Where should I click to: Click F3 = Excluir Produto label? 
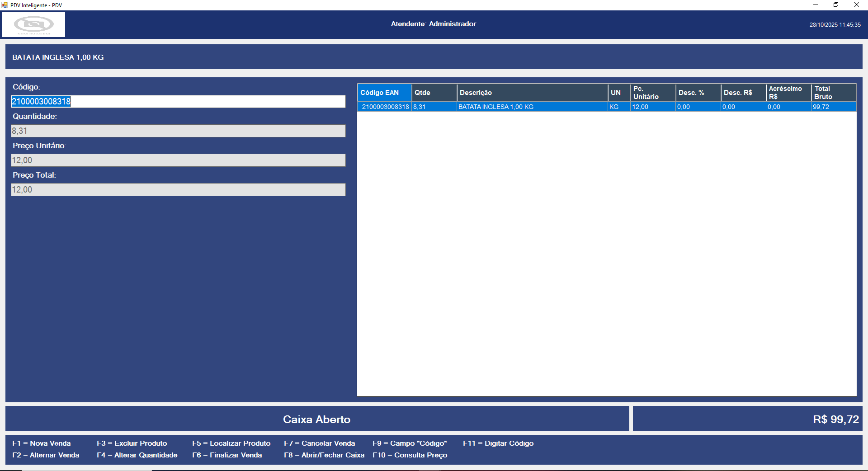point(132,443)
